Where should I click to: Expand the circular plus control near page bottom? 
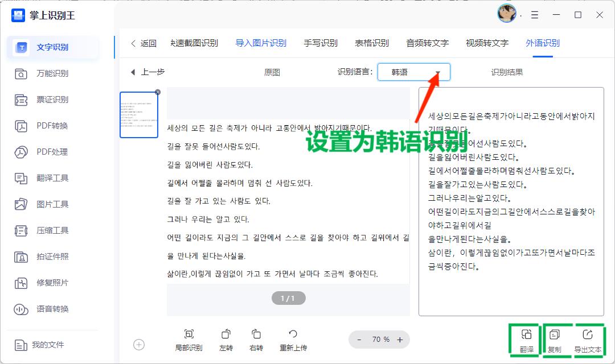140,344
